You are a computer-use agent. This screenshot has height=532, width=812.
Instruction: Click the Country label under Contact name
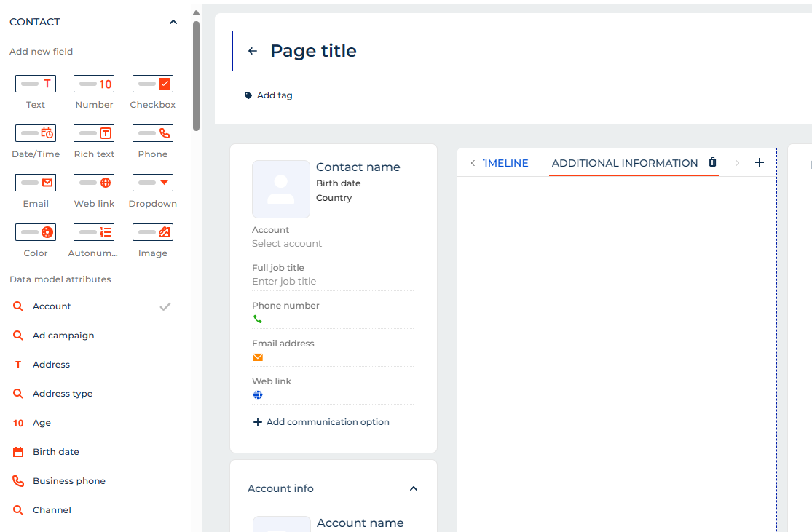click(x=334, y=198)
